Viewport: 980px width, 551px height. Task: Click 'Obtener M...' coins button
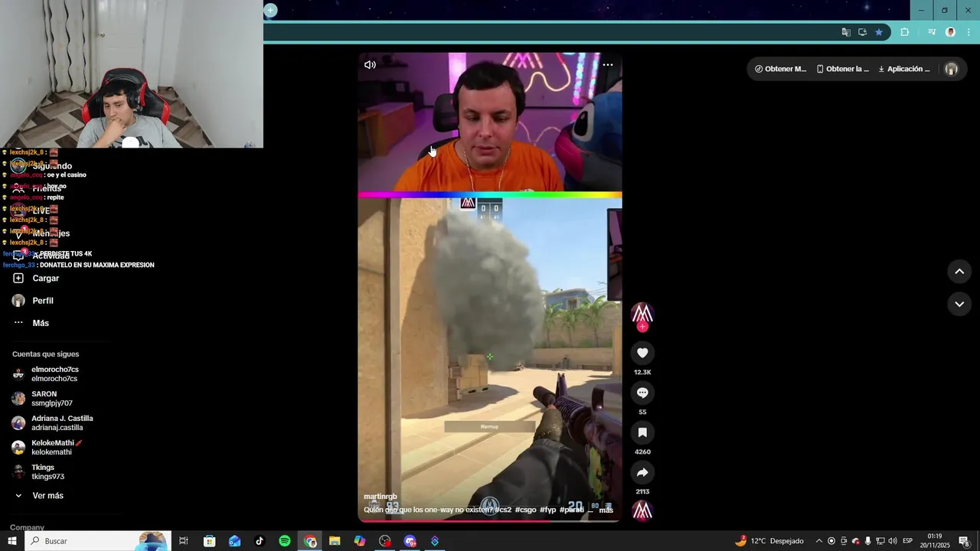click(x=780, y=69)
